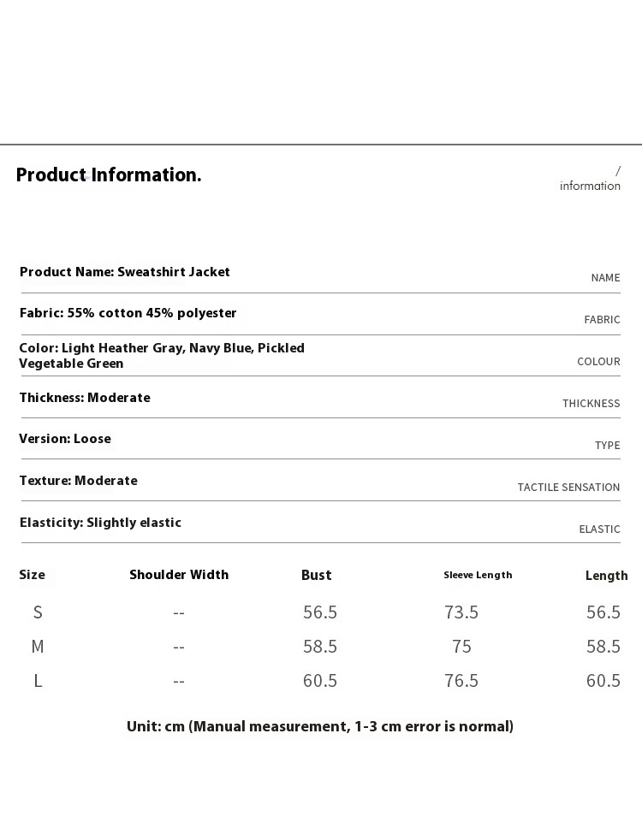Select the "COLOUR" label
This screenshot has height=840, width=642.
click(x=598, y=362)
